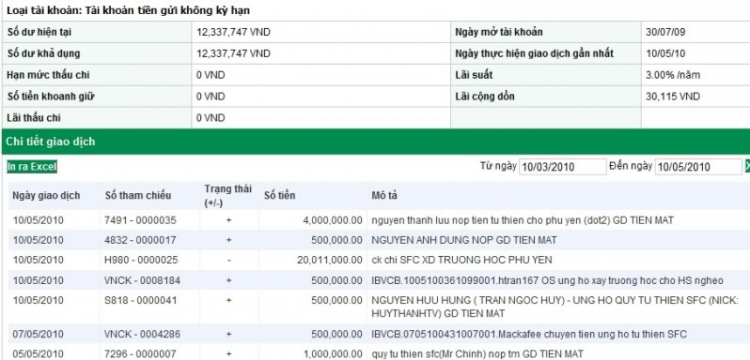Select reference number VNCK - 0008184

142,281
